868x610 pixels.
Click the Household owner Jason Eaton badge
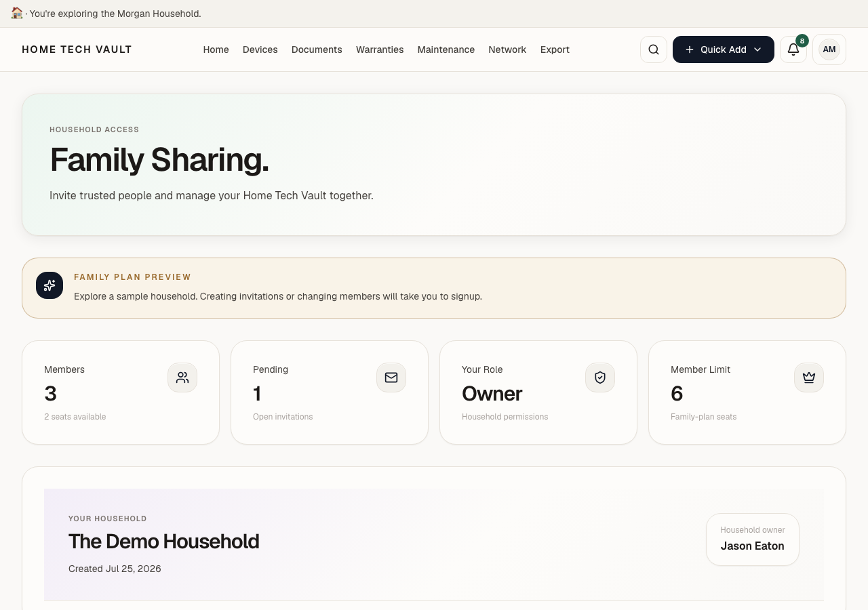click(753, 540)
